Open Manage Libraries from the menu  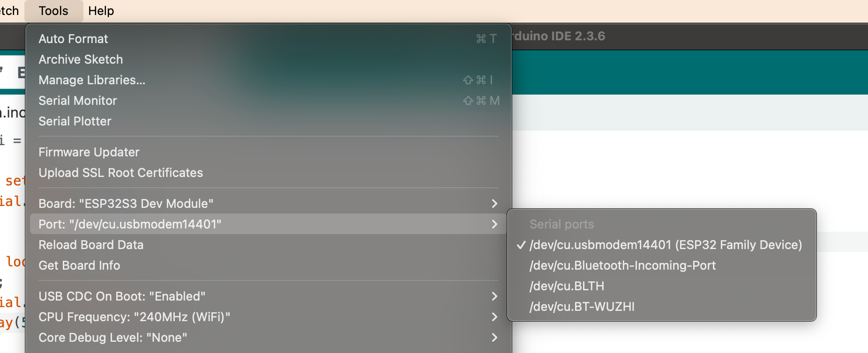pyautogui.click(x=92, y=80)
